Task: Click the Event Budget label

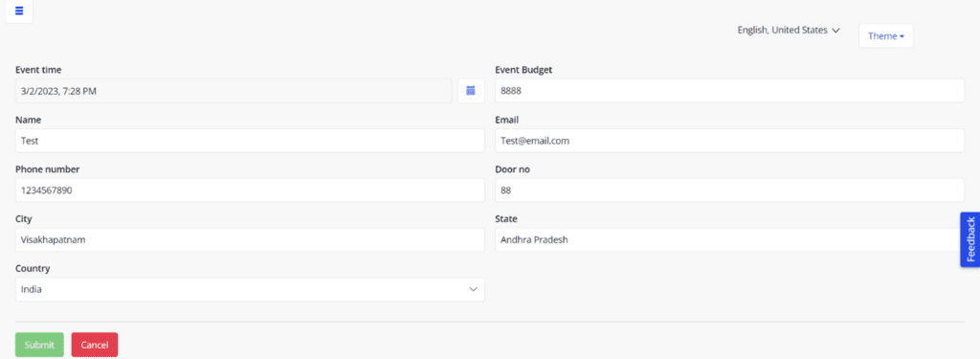Action: coord(523,70)
